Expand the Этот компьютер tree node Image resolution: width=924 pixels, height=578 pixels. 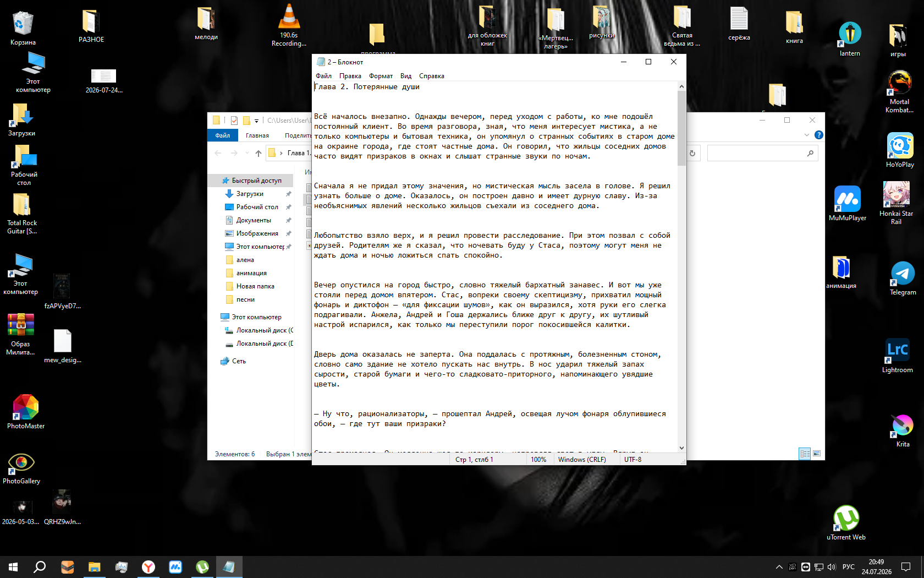point(215,317)
